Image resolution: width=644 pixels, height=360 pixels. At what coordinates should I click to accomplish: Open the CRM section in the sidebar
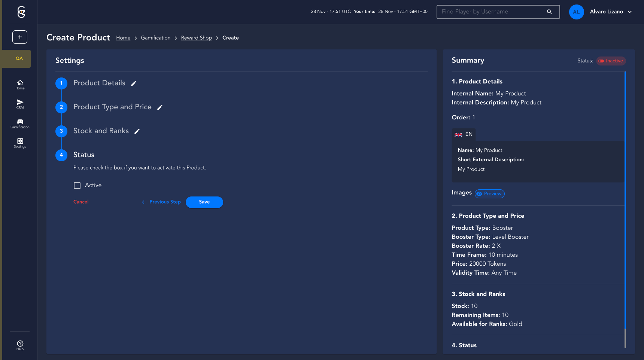point(20,104)
